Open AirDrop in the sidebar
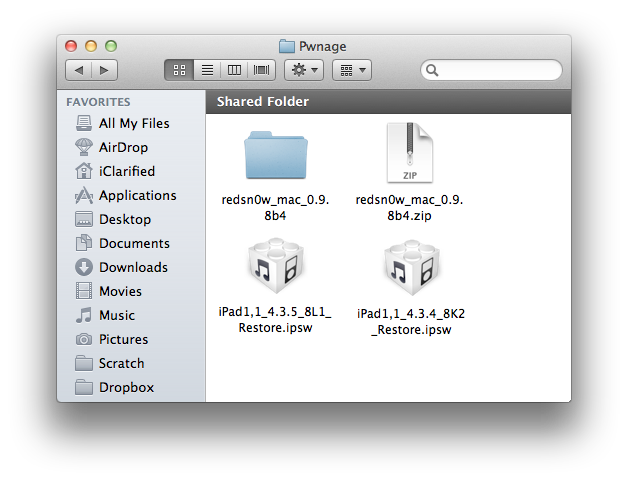Screen dimensions: 628x481 pyautogui.click(x=123, y=147)
